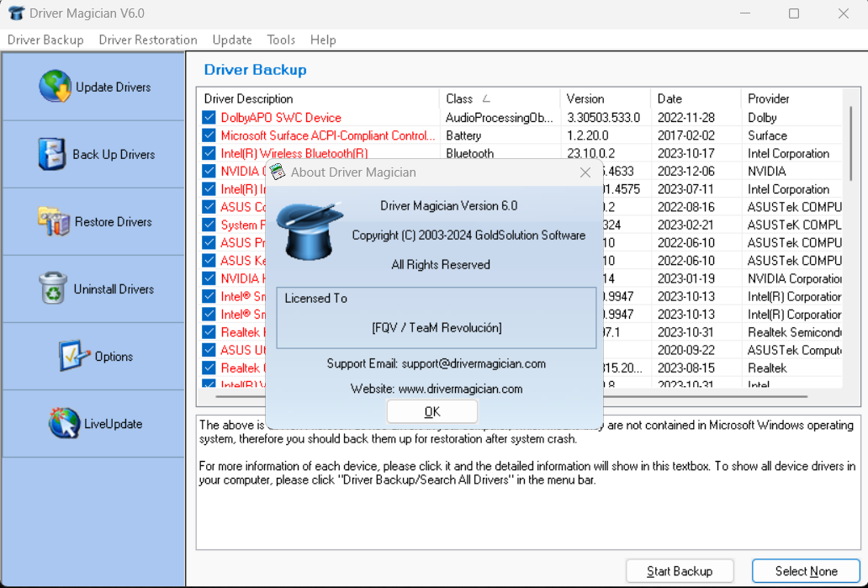
Task: Click support@drivermagician.com email text
Action: (x=474, y=363)
